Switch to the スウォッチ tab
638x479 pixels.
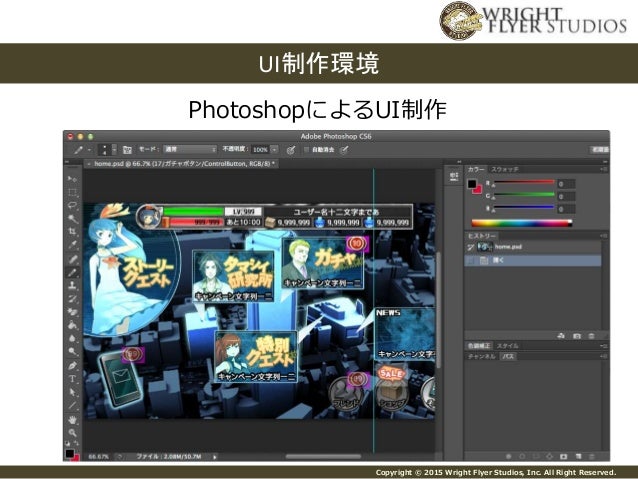pos(505,169)
